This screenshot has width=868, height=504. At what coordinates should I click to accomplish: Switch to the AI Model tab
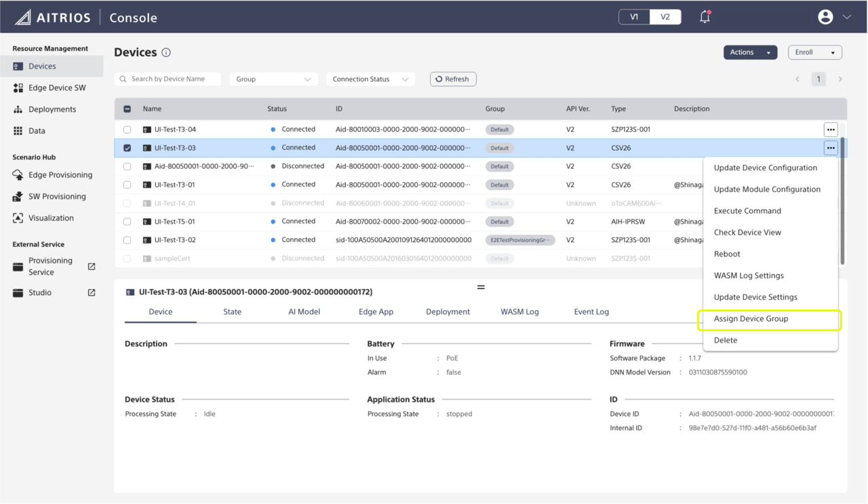coord(304,312)
